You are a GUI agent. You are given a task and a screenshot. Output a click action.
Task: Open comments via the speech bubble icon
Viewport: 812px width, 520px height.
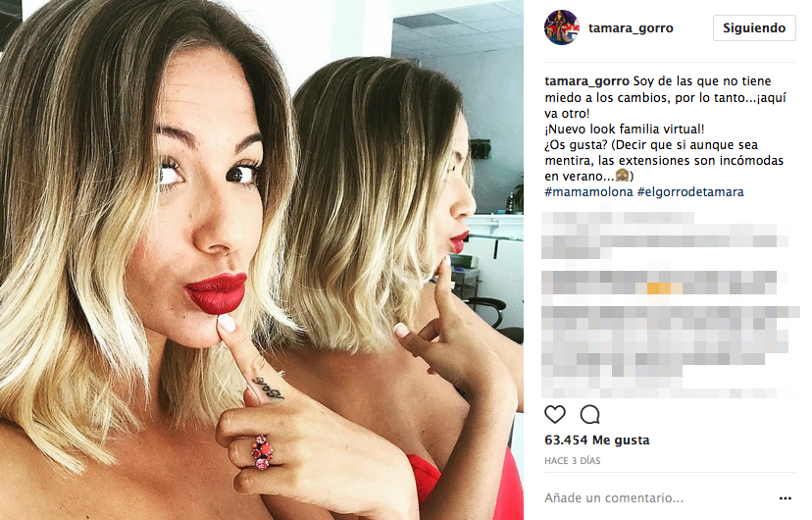tap(589, 414)
